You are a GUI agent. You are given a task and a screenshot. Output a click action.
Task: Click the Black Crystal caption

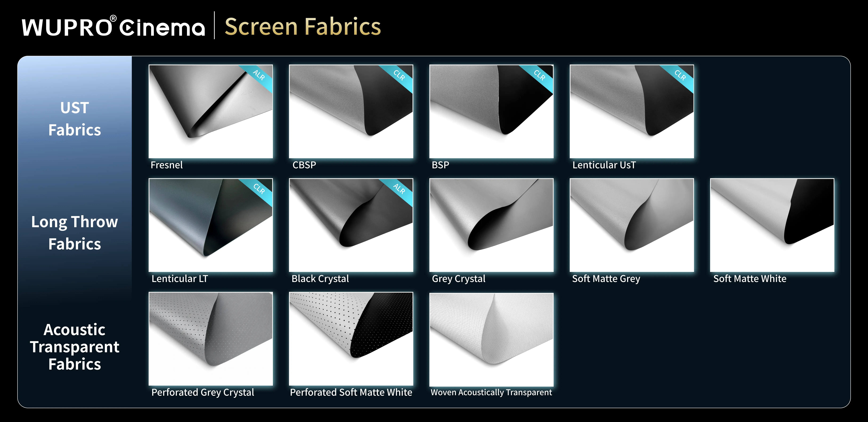(320, 279)
